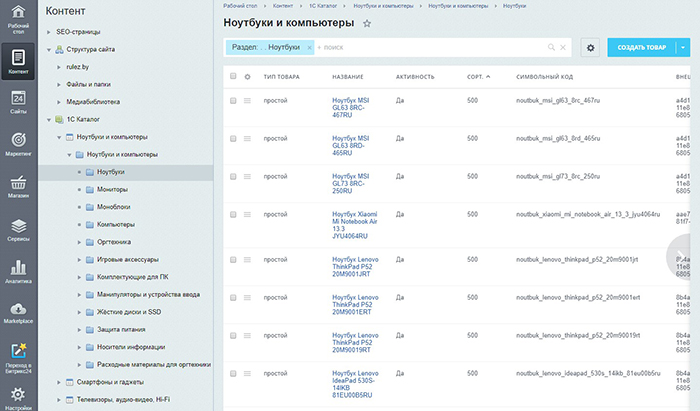
Task: Click the Создать товар button
Action: click(641, 47)
